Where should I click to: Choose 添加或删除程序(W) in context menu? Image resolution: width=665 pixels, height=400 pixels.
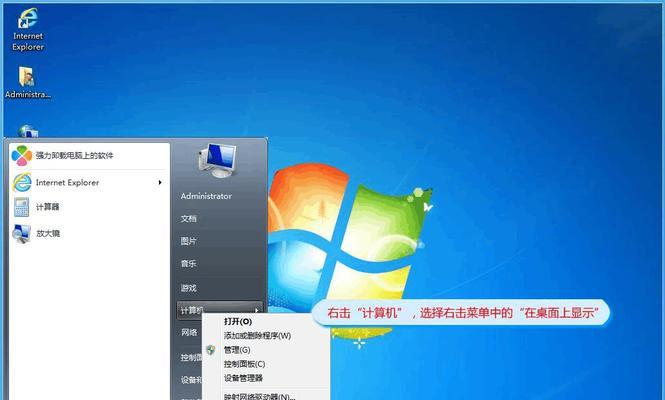coord(257,336)
